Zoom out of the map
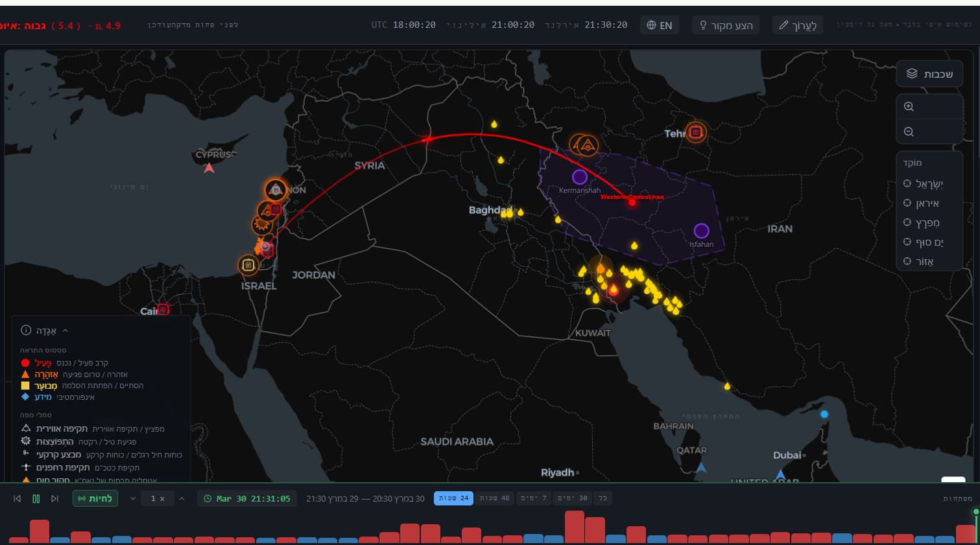The width and height of the screenshot is (980, 545). tap(909, 132)
